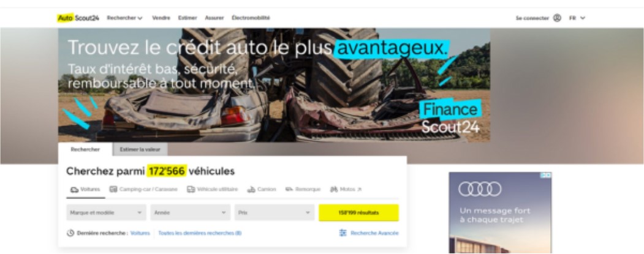
Task: Open the user account profile icon
Action: [557, 18]
